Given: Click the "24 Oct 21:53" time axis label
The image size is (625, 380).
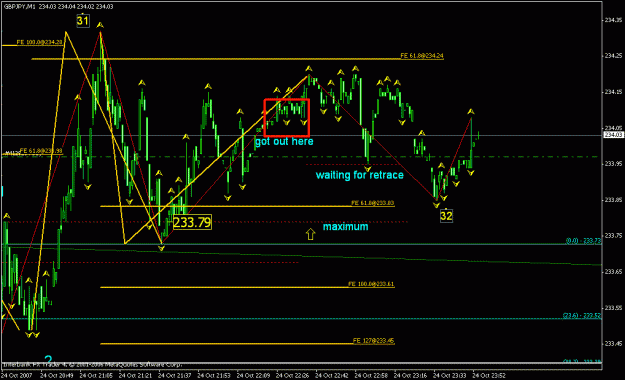Looking at the screenshot, I should tap(214, 376).
